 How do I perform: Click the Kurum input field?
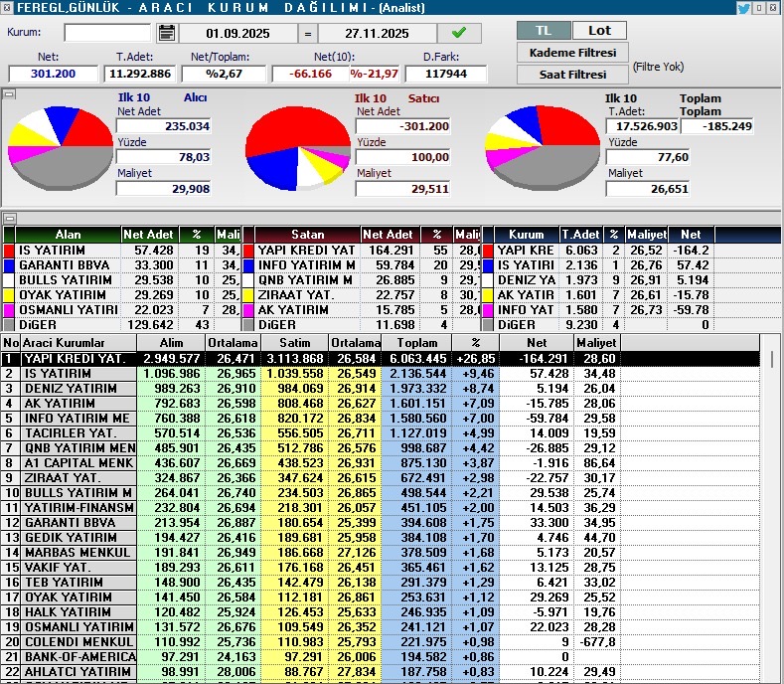pyautogui.click(x=107, y=33)
